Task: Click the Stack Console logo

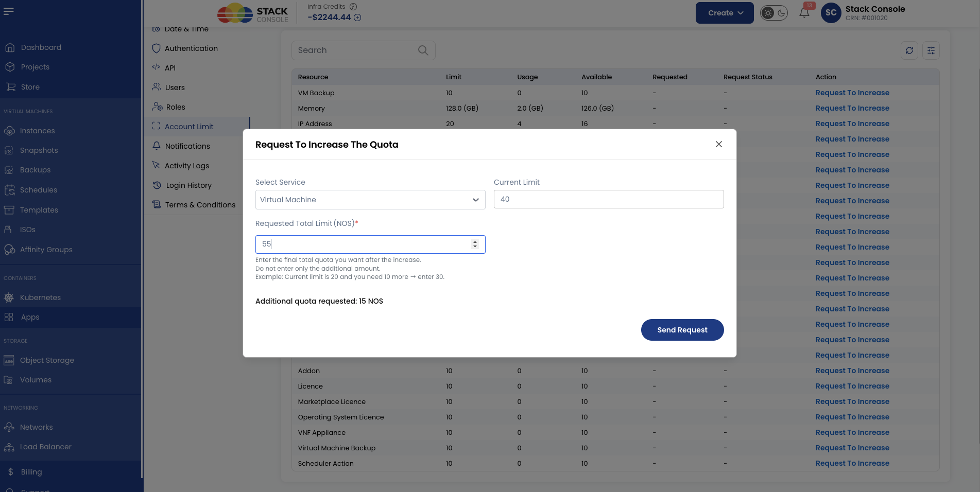Action: tap(253, 13)
